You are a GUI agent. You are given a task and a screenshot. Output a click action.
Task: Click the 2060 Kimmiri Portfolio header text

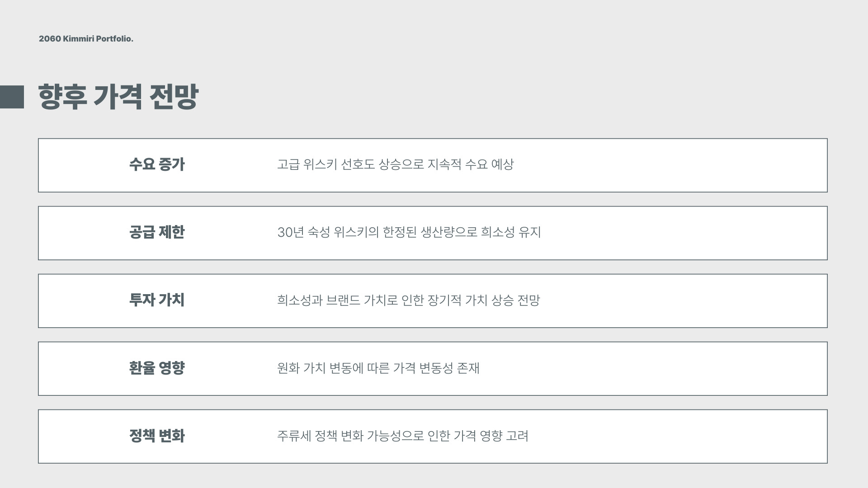(86, 39)
